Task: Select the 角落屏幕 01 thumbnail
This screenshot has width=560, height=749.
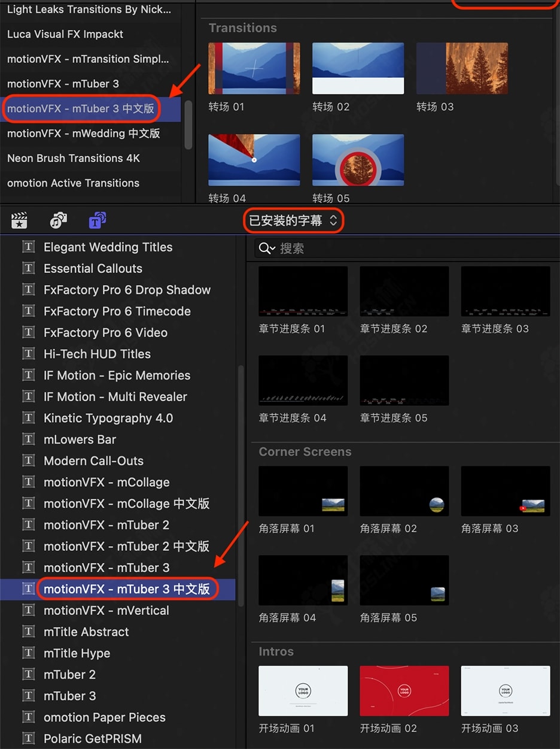Action: (303, 492)
